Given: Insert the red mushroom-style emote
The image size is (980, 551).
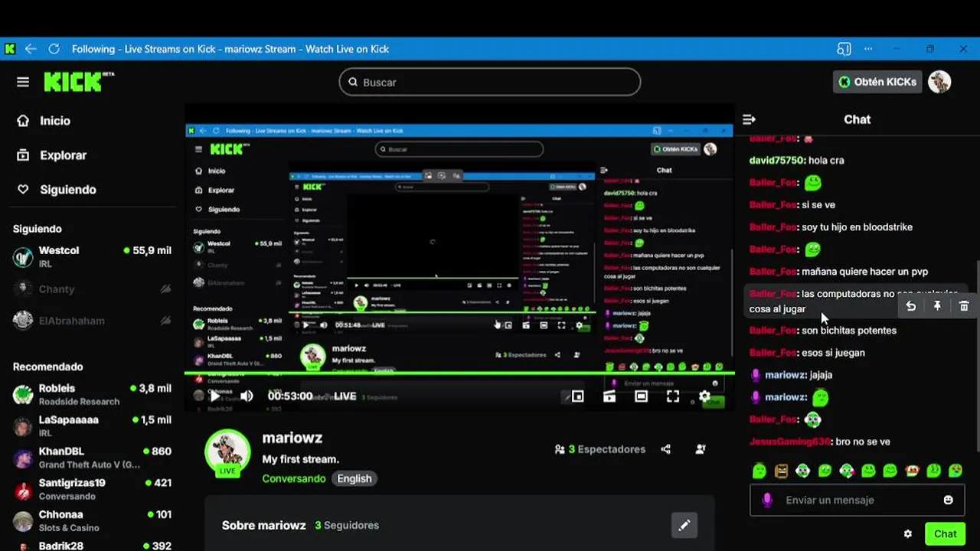Looking at the screenshot, I should tap(912, 471).
